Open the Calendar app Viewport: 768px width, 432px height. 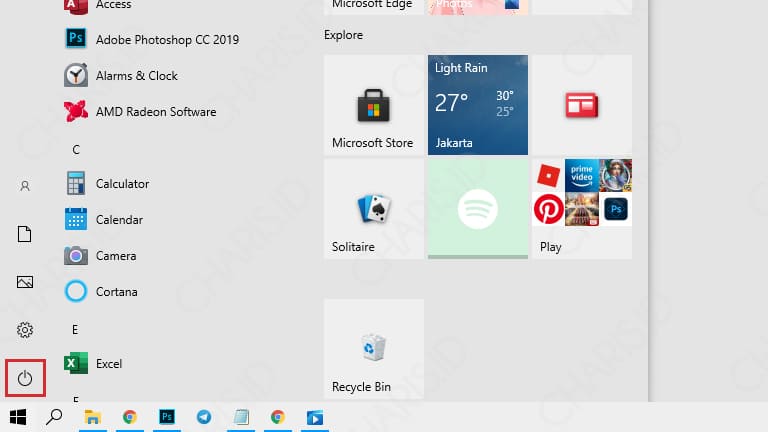point(104,220)
